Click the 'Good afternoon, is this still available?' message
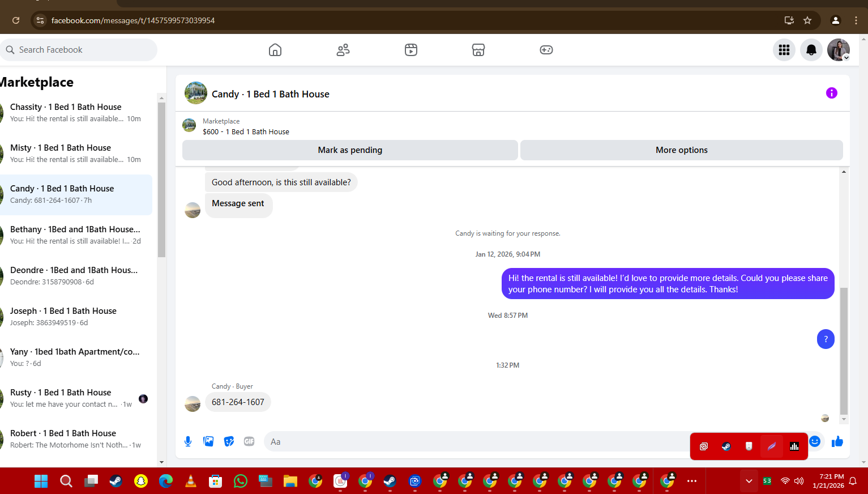This screenshot has width=868, height=494. tap(281, 182)
